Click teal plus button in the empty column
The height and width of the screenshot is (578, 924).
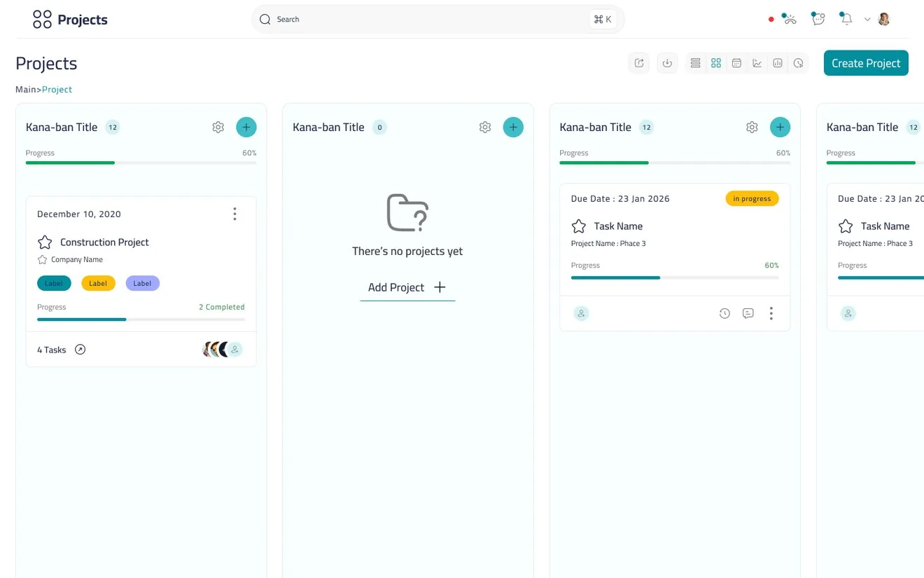pyautogui.click(x=513, y=127)
